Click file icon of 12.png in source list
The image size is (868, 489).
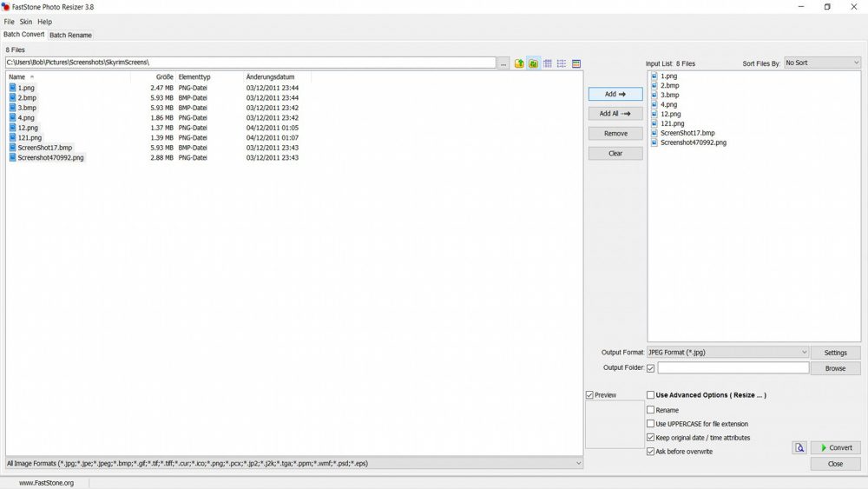pos(12,128)
